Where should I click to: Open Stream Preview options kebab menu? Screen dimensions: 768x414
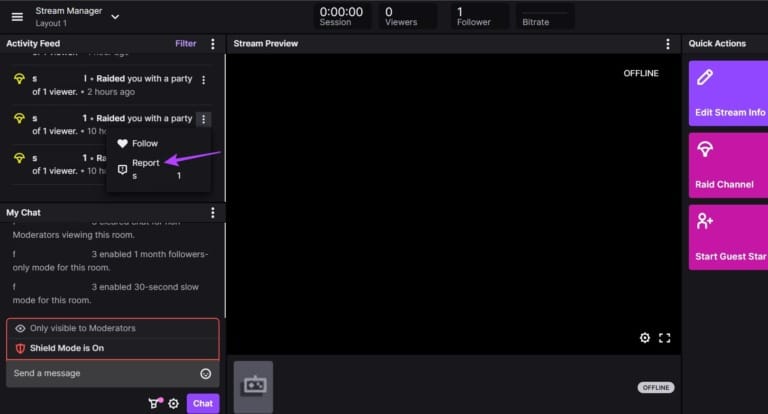(668, 44)
